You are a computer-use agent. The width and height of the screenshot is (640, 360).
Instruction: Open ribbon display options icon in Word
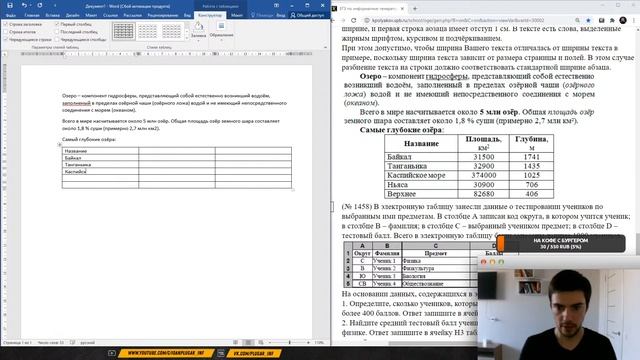[x=276, y=5]
